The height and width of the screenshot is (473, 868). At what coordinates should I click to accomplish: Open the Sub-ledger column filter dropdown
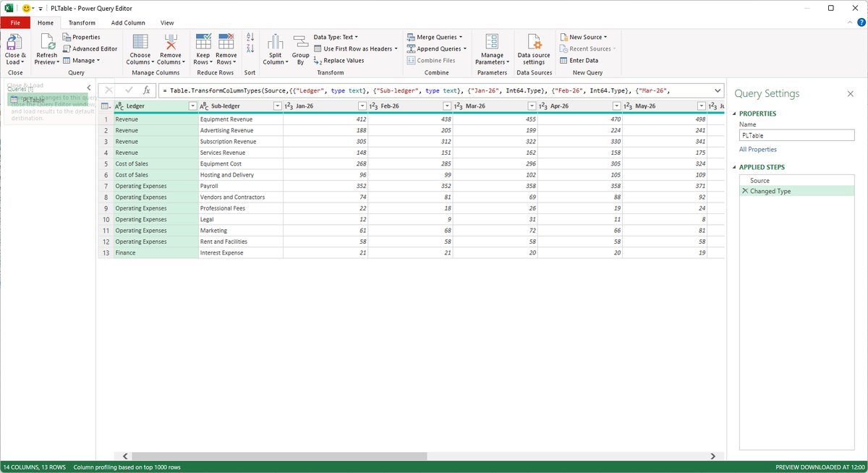pos(276,106)
